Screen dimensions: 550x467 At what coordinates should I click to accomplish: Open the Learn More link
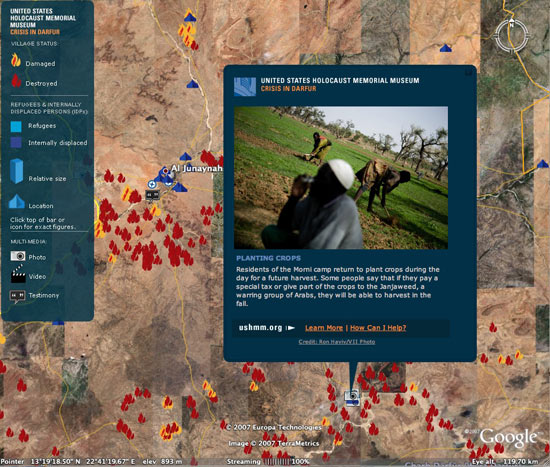pos(324,328)
